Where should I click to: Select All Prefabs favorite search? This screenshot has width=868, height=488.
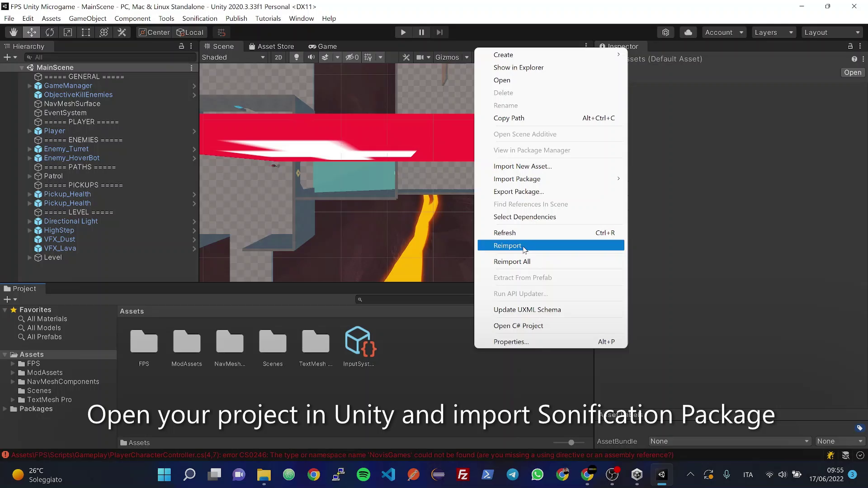pos(44,337)
